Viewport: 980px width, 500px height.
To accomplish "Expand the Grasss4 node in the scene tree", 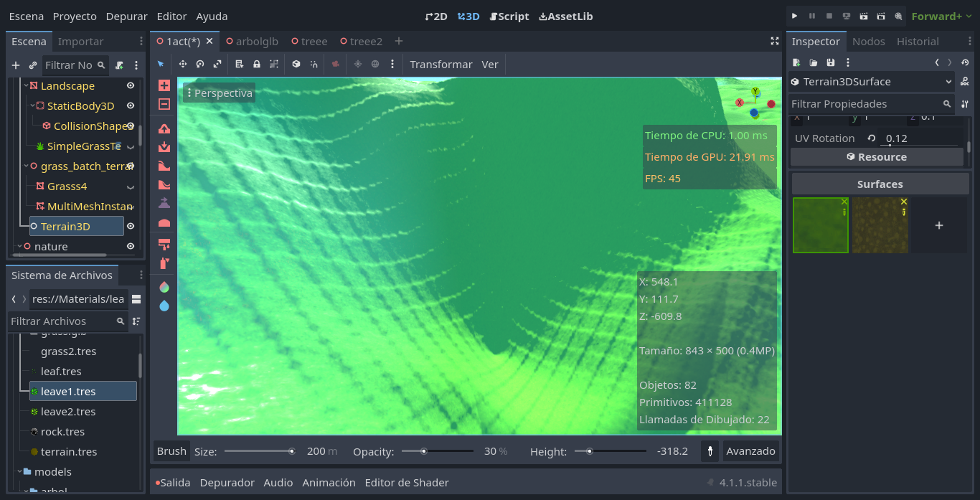I will pyautogui.click(x=130, y=187).
